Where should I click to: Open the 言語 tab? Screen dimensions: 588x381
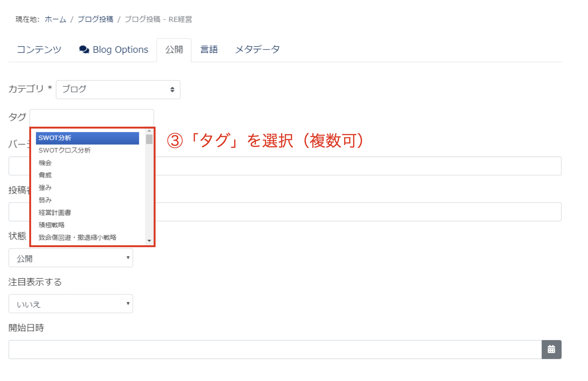(x=209, y=49)
